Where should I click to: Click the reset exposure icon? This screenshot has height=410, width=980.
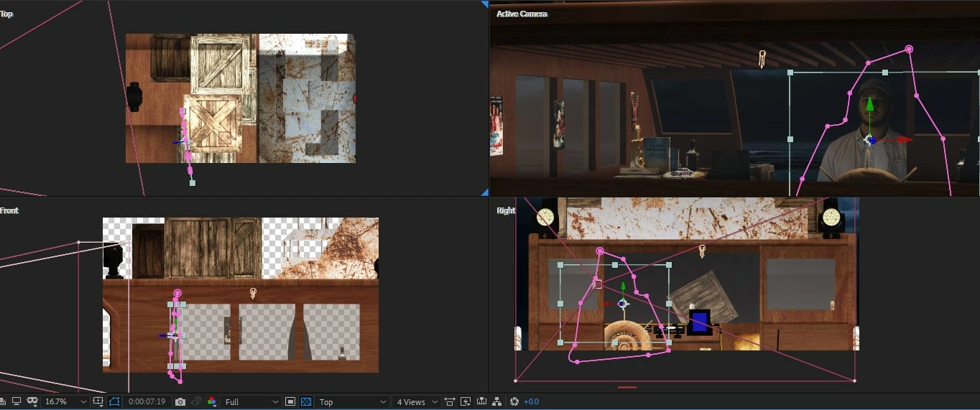(514, 402)
